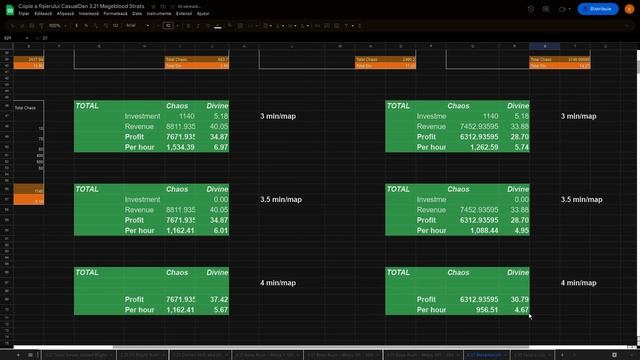This screenshot has width=640, height=360.
Task: Select the cell showing 1,262.59
Action: pos(473,147)
